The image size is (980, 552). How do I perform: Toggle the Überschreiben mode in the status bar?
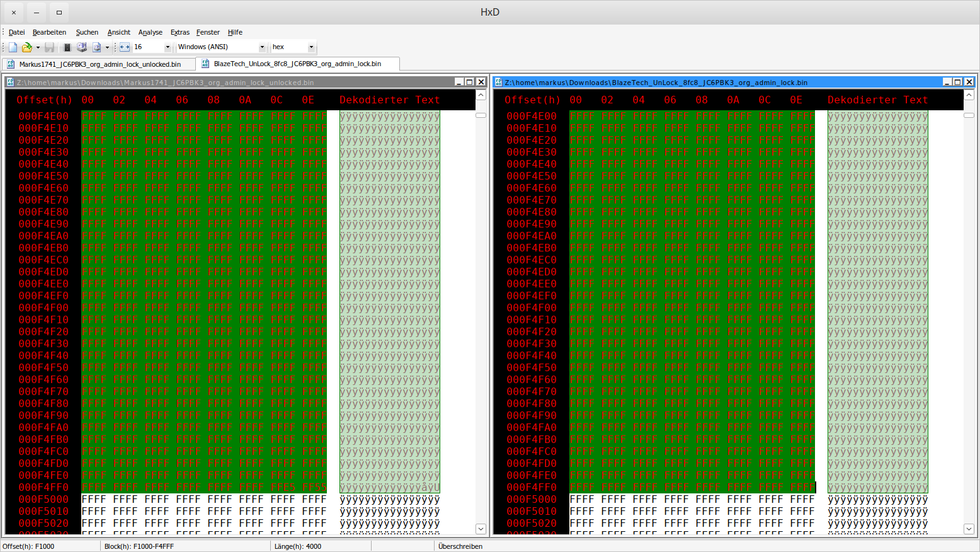[x=460, y=546]
